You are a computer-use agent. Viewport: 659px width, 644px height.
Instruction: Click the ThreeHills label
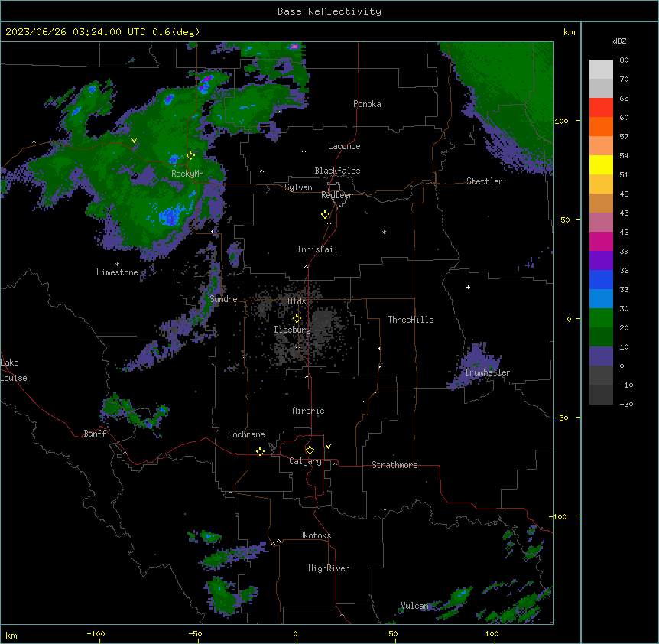(411, 320)
